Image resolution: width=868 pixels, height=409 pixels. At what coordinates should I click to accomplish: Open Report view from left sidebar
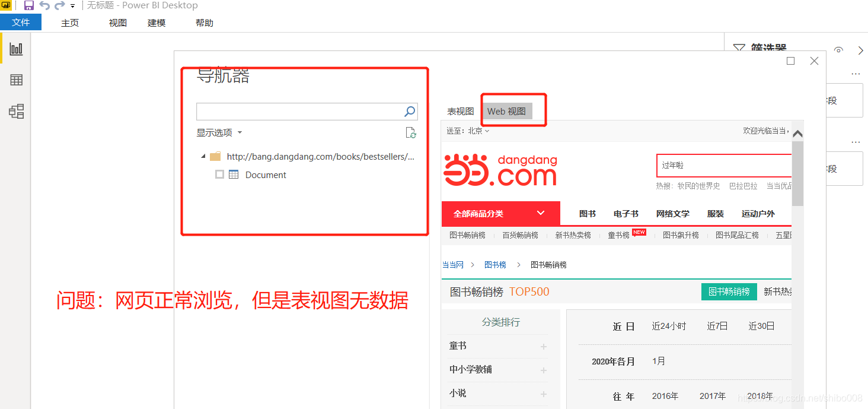pyautogui.click(x=16, y=49)
